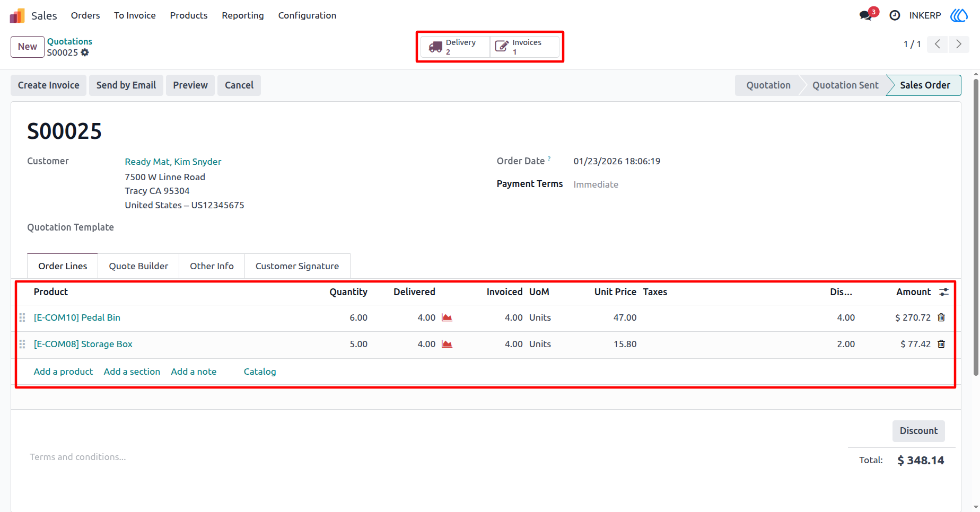Delete the Storage Box order line

941,344
